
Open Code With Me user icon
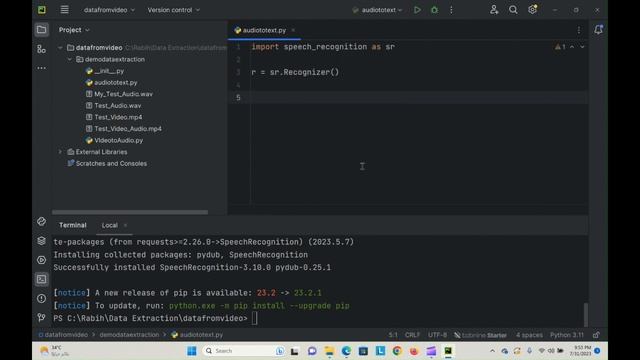[x=494, y=10]
